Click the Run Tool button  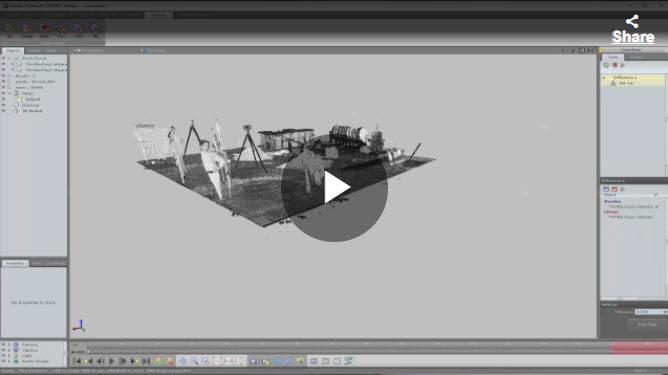coord(647,324)
